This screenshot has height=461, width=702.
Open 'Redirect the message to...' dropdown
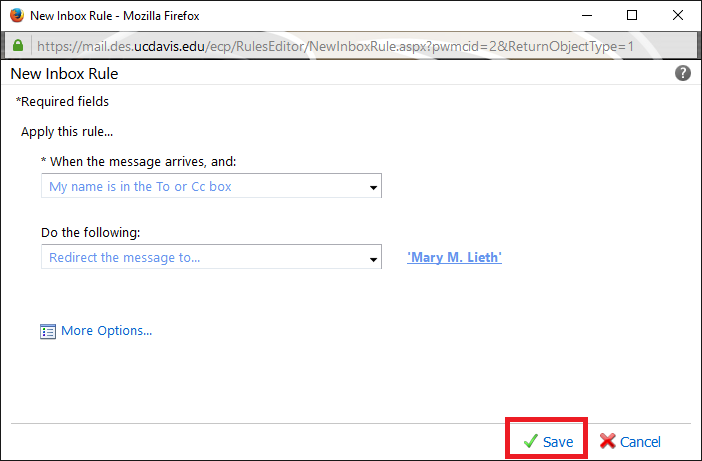[x=211, y=257]
